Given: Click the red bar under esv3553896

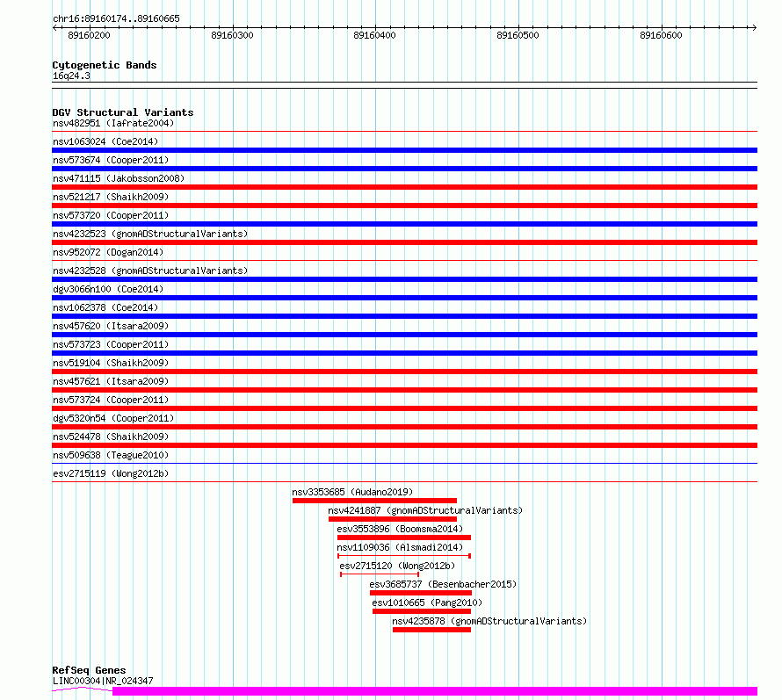Looking at the screenshot, I should tap(404, 538).
